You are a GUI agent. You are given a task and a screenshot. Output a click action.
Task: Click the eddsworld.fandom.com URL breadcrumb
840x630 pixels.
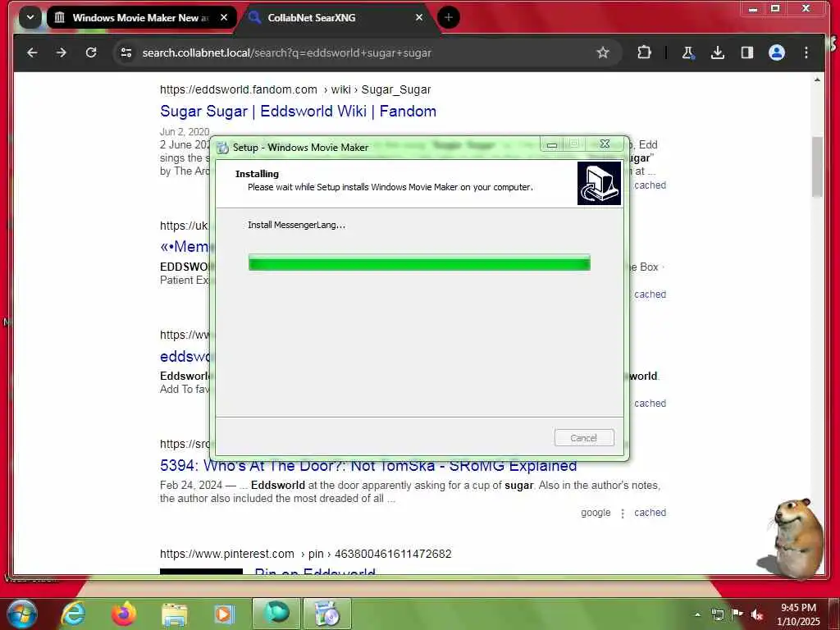pyautogui.click(x=295, y=89)
